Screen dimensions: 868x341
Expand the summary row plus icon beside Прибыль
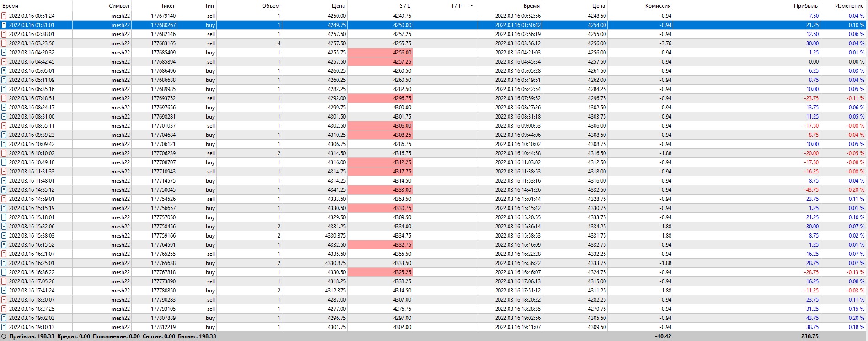4,336
